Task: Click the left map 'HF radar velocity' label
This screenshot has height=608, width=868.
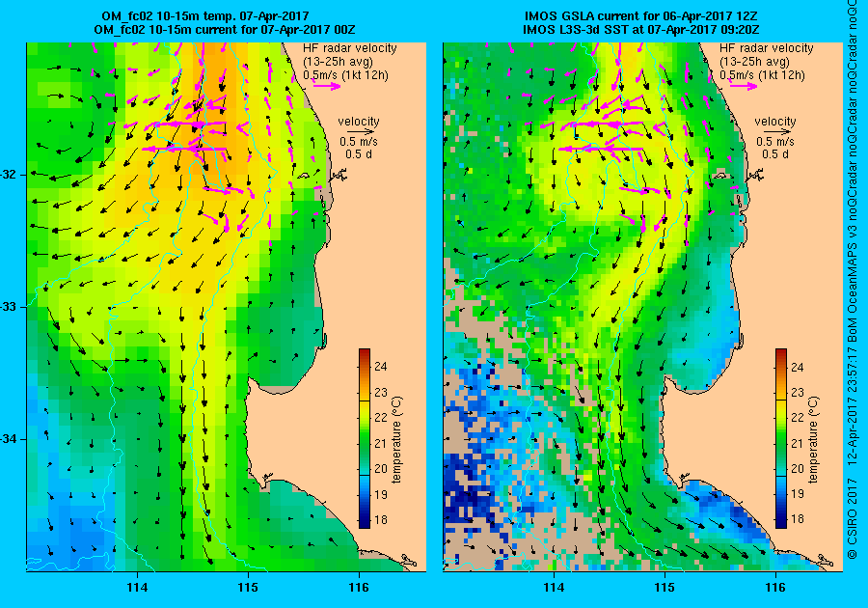Action: [350, 48]
